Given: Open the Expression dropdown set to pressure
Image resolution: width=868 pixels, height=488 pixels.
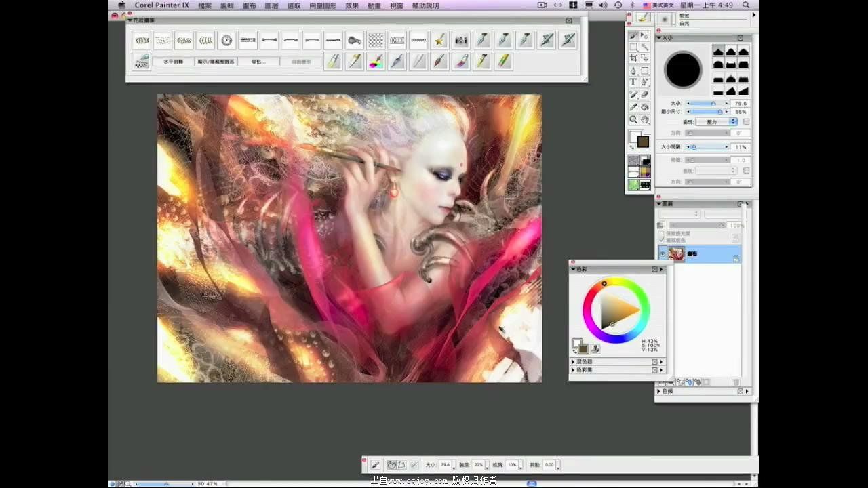Looking at the screenshot, I should (716, 121).
